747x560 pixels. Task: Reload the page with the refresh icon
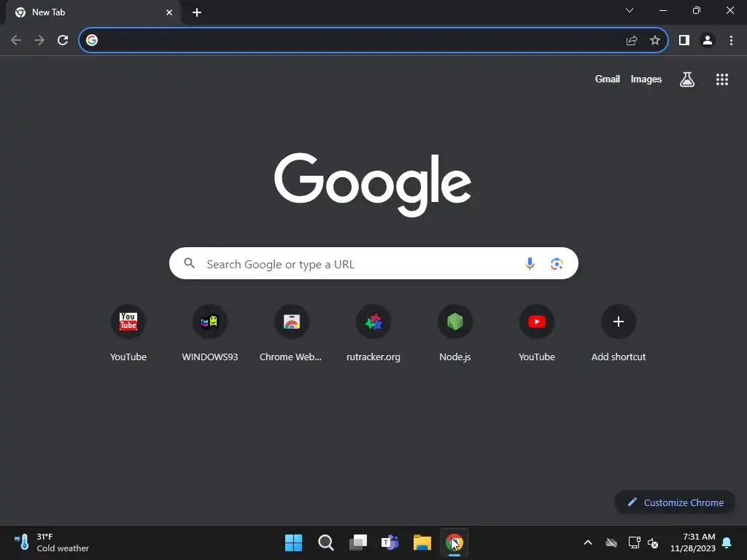click(63, 40)
